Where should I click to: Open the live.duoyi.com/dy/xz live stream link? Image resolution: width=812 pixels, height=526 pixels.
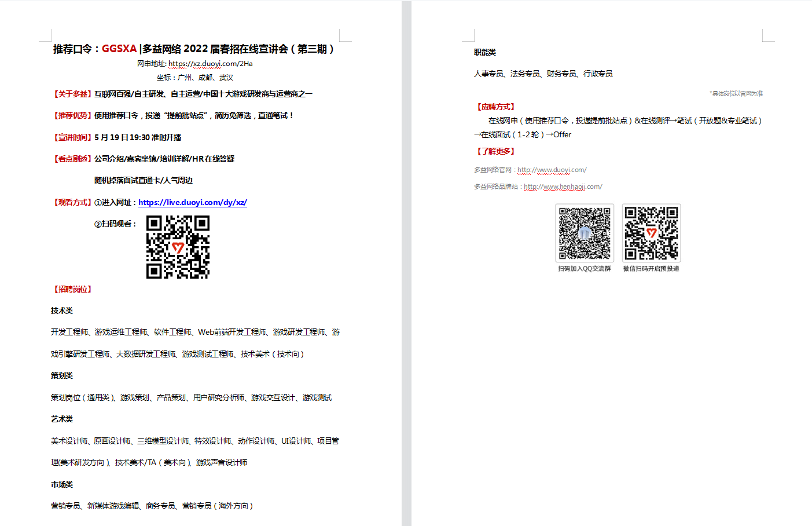pyautogui.click(x=192, y=202)
